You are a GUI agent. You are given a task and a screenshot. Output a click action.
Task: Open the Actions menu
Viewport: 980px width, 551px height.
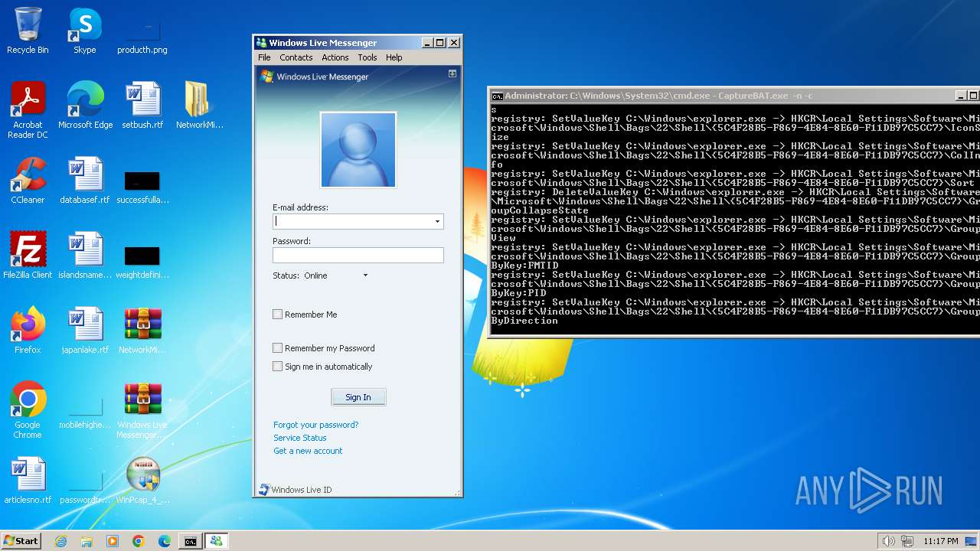point(335,57)
